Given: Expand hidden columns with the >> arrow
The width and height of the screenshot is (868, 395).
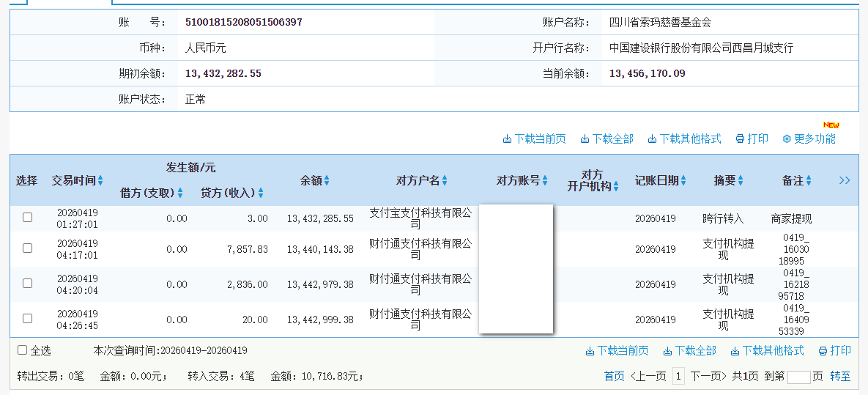Looking at the screenshot, I should click(x=844, y=180).
